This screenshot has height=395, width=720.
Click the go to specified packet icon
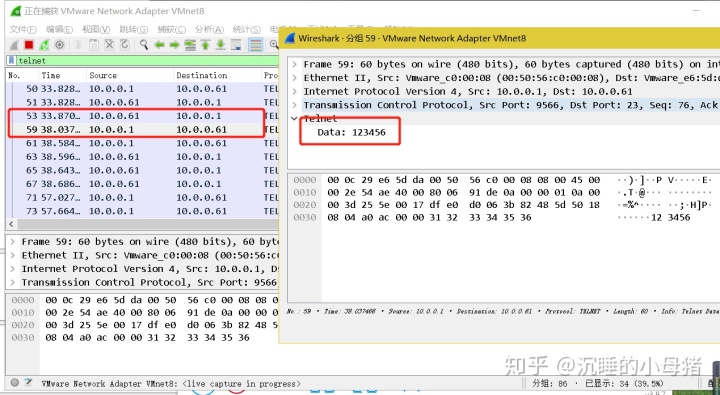pyautogui.click(x=190, y=45)
